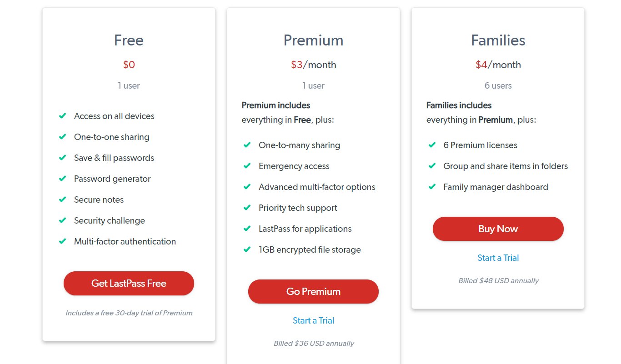
Task: Click the Get LastPass Free button
Action: coord(129,283)
